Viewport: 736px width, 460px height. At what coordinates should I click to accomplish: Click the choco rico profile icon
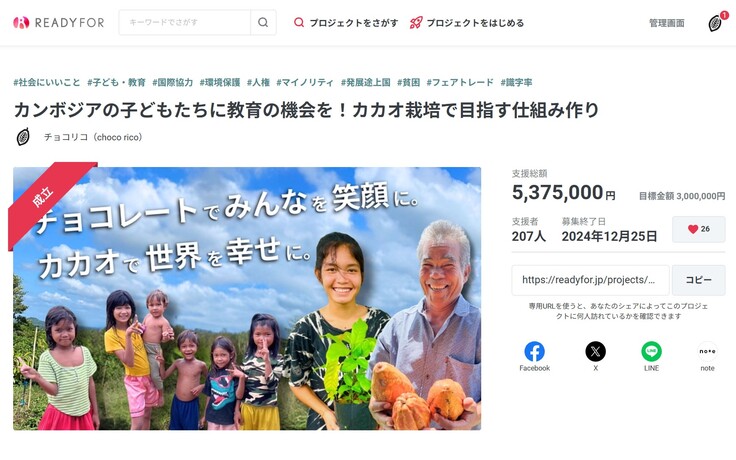pyautogui.click(x=23, y=137)
